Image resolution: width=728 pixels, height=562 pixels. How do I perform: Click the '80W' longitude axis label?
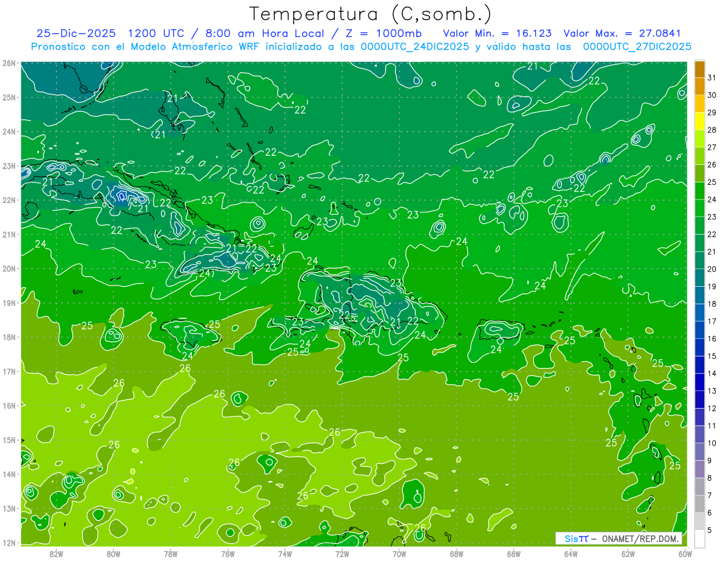113,553
